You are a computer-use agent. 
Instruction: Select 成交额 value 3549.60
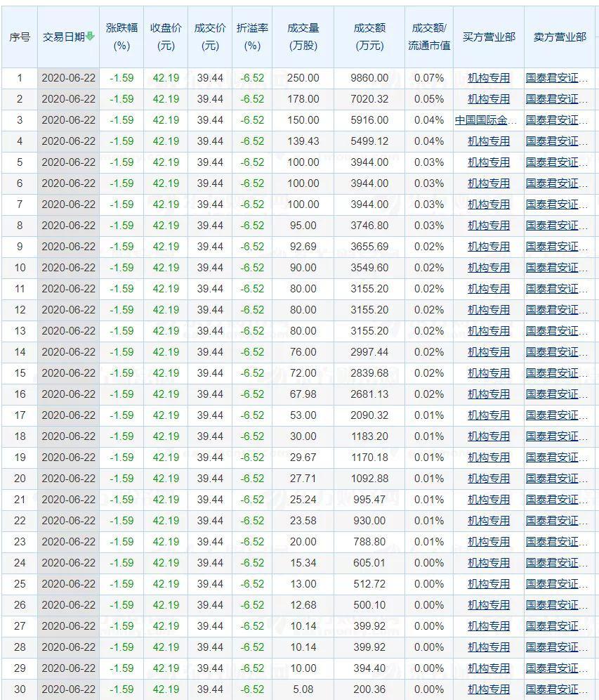coord(369,268)
